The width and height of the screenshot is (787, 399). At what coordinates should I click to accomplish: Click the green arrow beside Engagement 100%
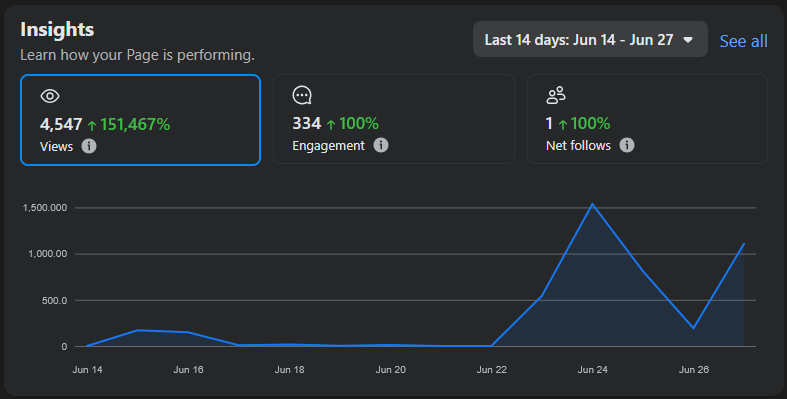[331, 124]
